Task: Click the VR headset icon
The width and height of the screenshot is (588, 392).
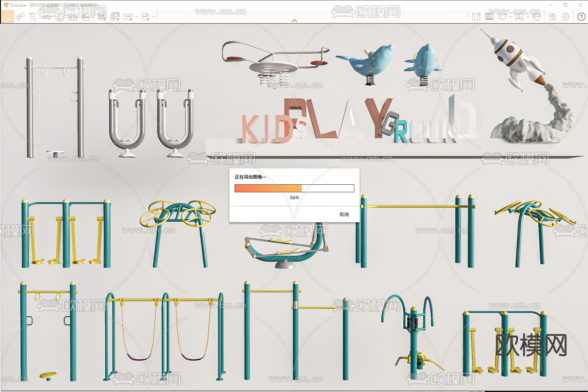Action: point(536,17)
